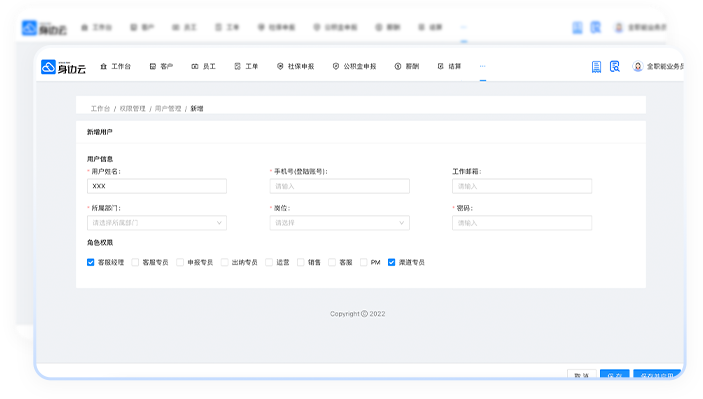Expand the more menu ellipsis

point(482,66)
